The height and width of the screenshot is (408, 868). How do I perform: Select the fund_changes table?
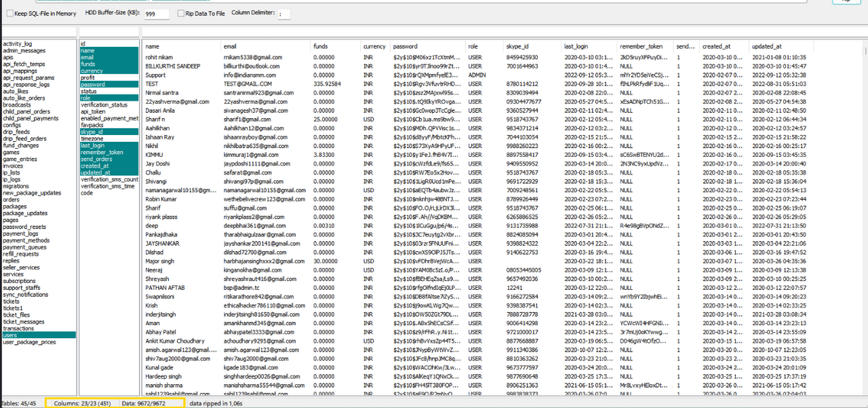coord(21,145)
